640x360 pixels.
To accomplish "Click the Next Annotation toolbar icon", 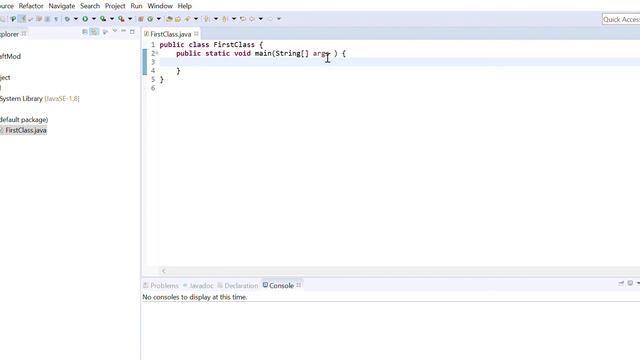I will [x=207, y=19].
